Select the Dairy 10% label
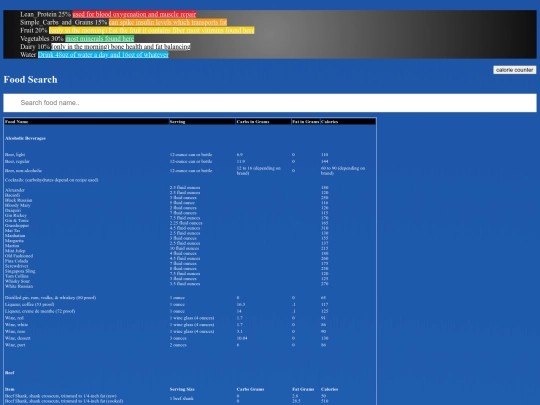The height and width of the screenshot is (405, 540). pos(35,46)
